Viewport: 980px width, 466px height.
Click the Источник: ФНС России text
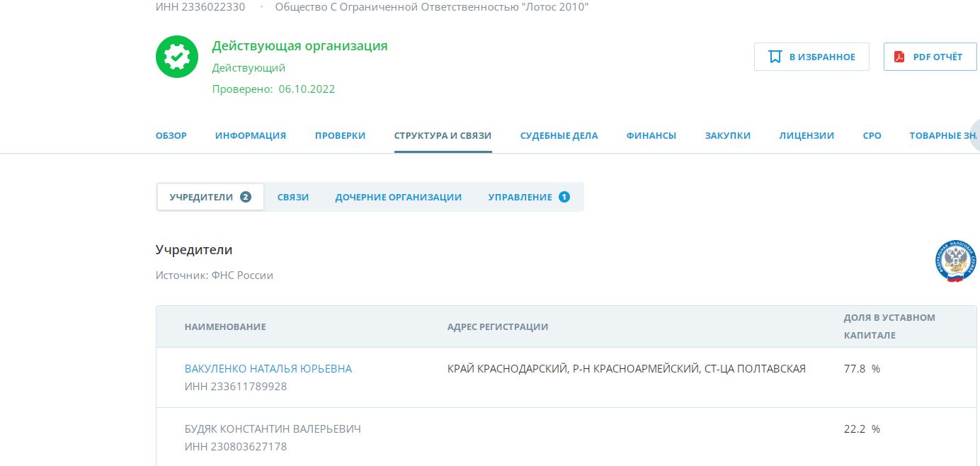click(x=215, y=275)
